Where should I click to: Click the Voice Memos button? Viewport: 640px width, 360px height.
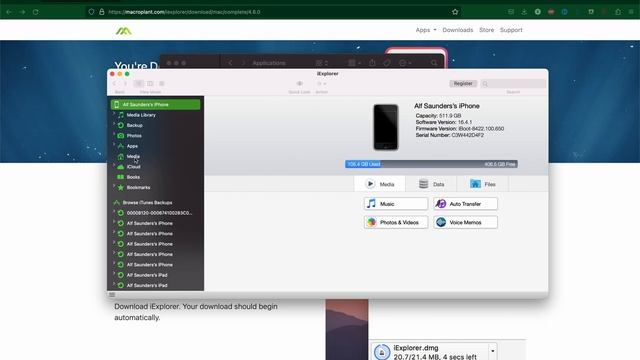click(465, 222)
